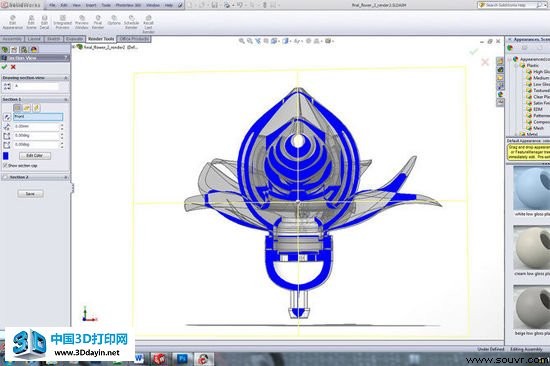The image size is (550, 366).
Task: Select the white low gloss plastic thumbnail
Action: click(532, 188)
